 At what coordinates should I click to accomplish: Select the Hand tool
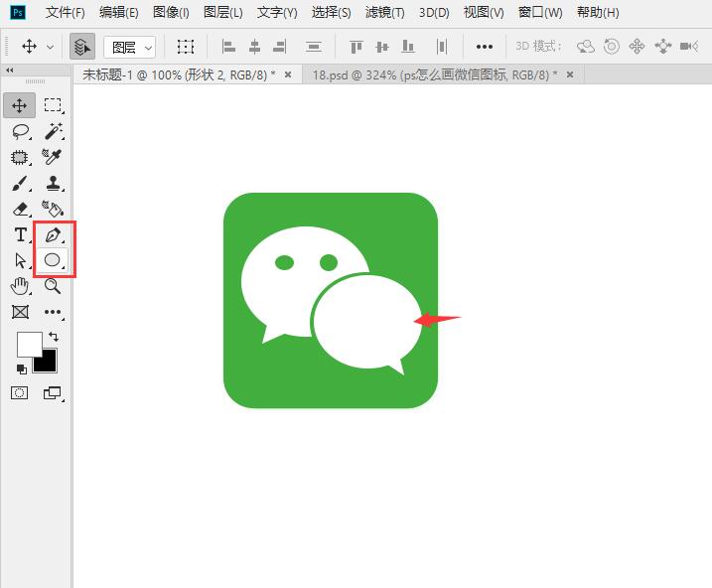coord(20,286)
